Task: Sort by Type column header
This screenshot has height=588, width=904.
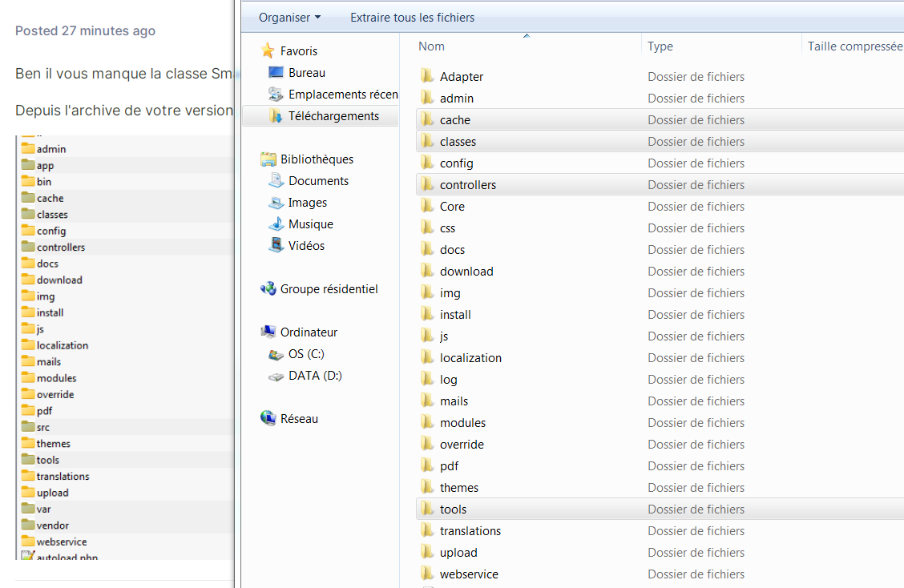Action: 660,46
